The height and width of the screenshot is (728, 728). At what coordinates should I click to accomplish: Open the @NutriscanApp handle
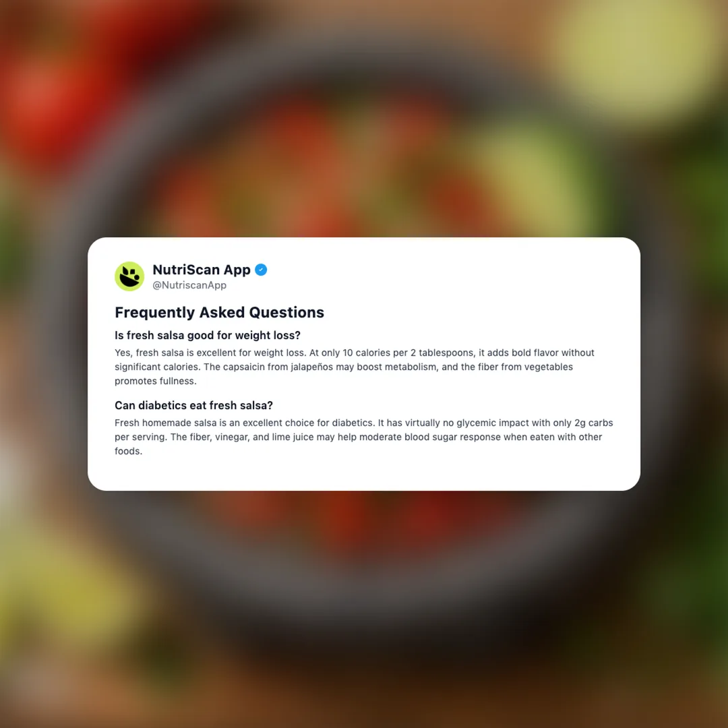click(x=189, y=285)
